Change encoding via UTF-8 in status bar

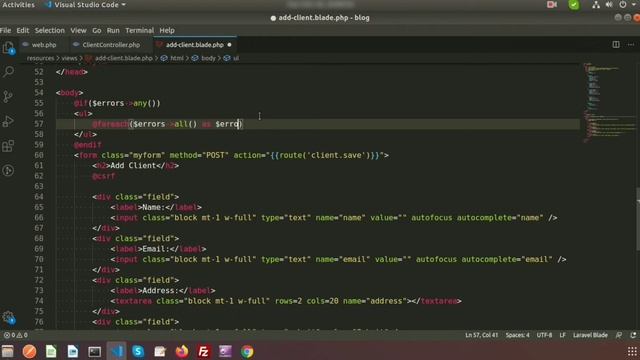click(544, 335)
